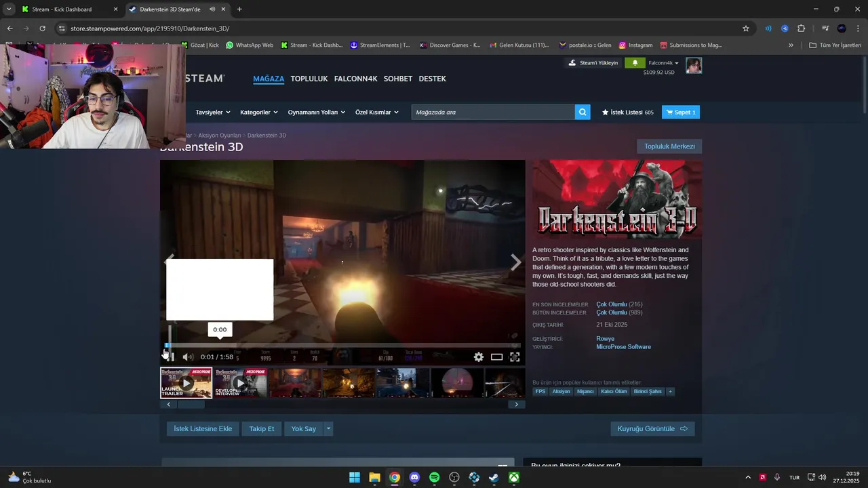Viewport: 868px width, 488px height.
Task: Show the next media item with right arrow
Action: point(516,262)
